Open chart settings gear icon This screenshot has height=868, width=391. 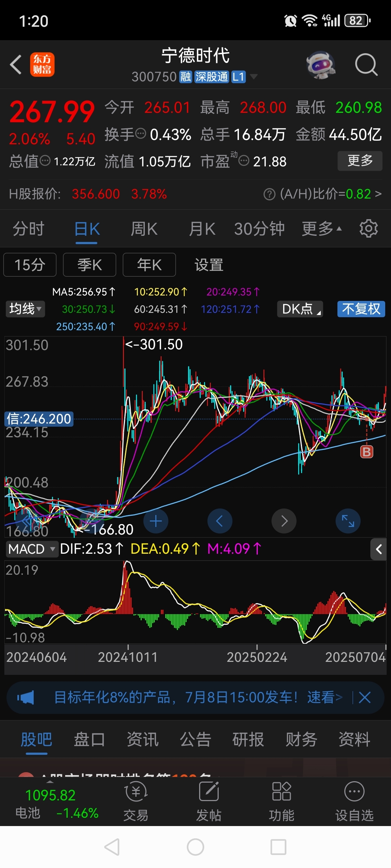click(x=369, y=229)
